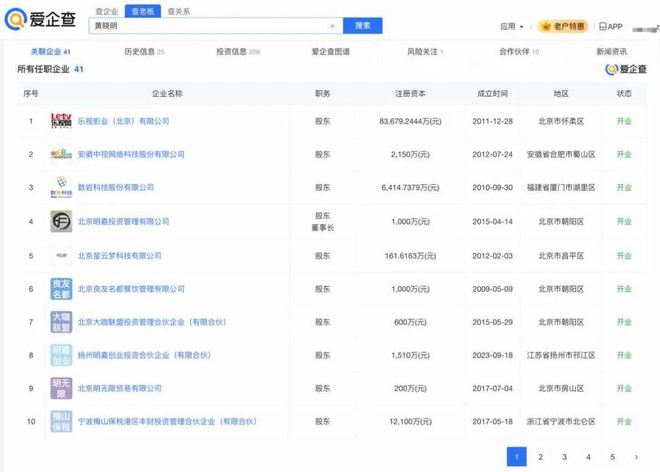The image size is (660, 472).
Task: Open 北京明嘉投资管理有限公司 link
Action: tap(123, 221)
